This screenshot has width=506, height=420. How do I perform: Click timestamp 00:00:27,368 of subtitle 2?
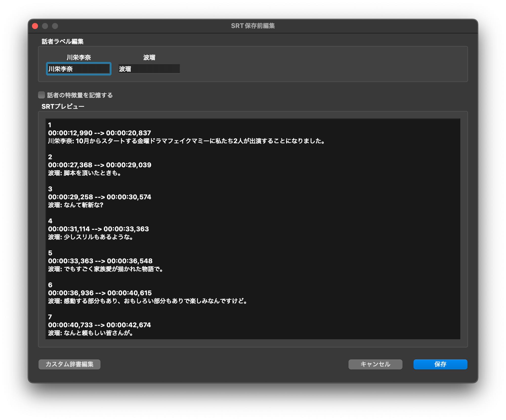[x=70, y=165]
